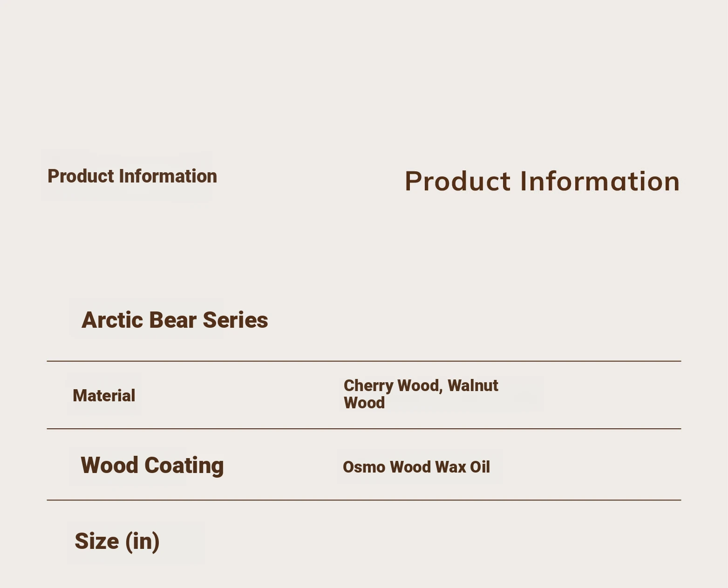Click the Size (in) label
This screenshot has height=588, width=728.
coord(117,541)
